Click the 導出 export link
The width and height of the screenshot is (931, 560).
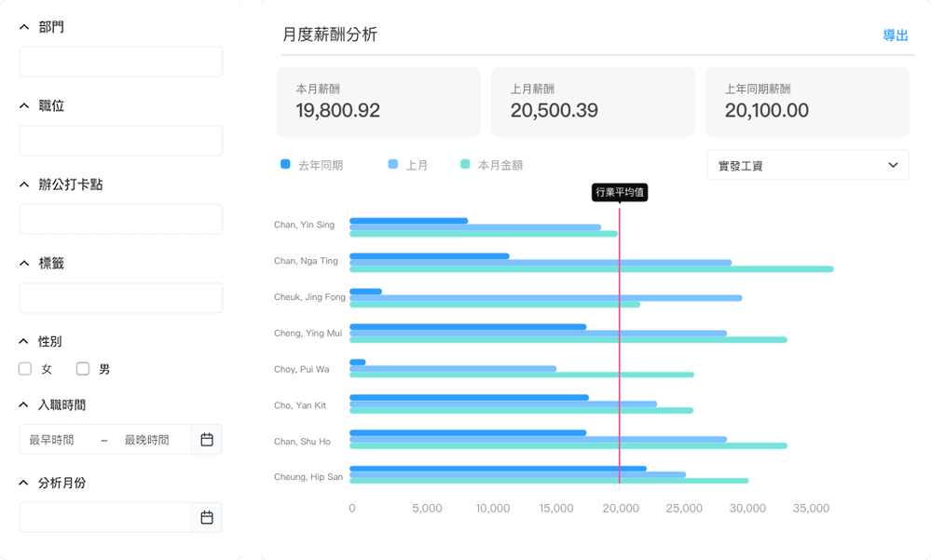[896, 35]
